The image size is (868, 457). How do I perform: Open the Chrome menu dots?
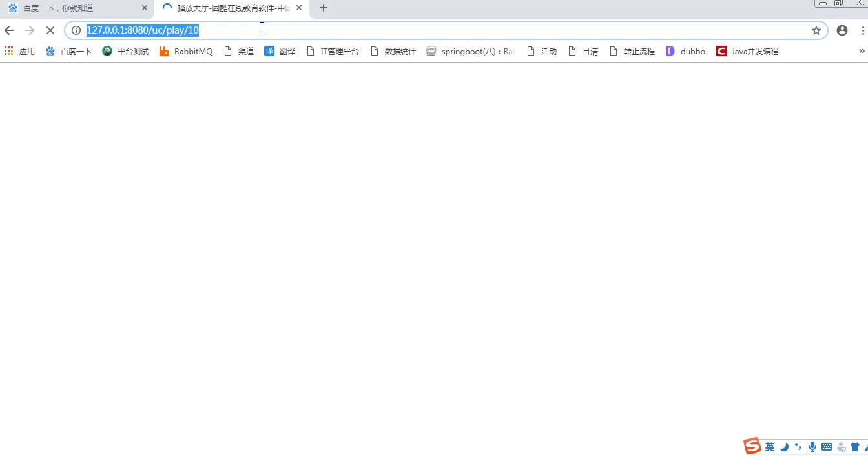[863, 30]
